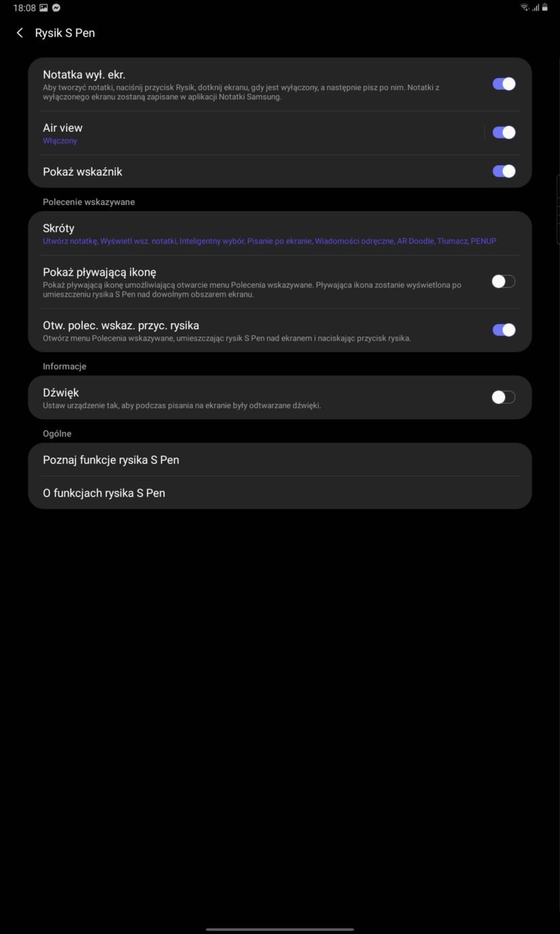Turn on the Dźwięk toggle
This screenshot has width=560, height=934.
503,397
